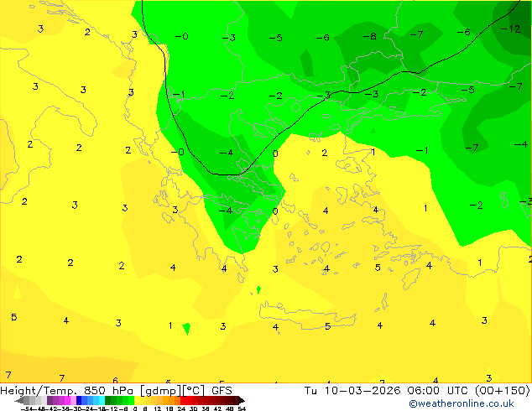532x411 pixels.
Task: Click the forecast date Tu 10-03-2026
Action: click(352, 390)
